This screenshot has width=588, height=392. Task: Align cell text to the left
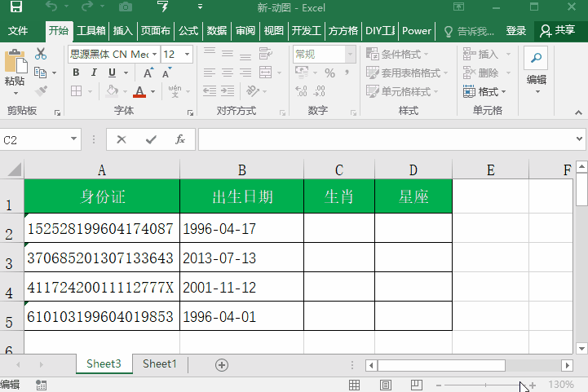tap(210, 73)
